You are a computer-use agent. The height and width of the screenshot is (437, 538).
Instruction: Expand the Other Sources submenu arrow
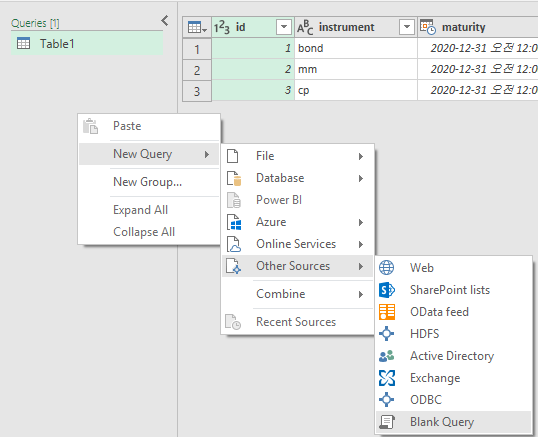pyautogui.click(x=361, y=266)
